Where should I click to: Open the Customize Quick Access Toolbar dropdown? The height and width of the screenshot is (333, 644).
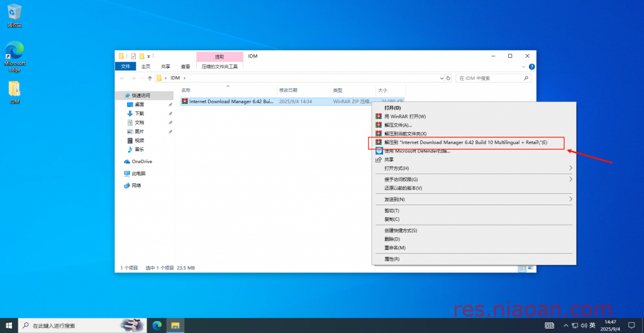(148, 56)
